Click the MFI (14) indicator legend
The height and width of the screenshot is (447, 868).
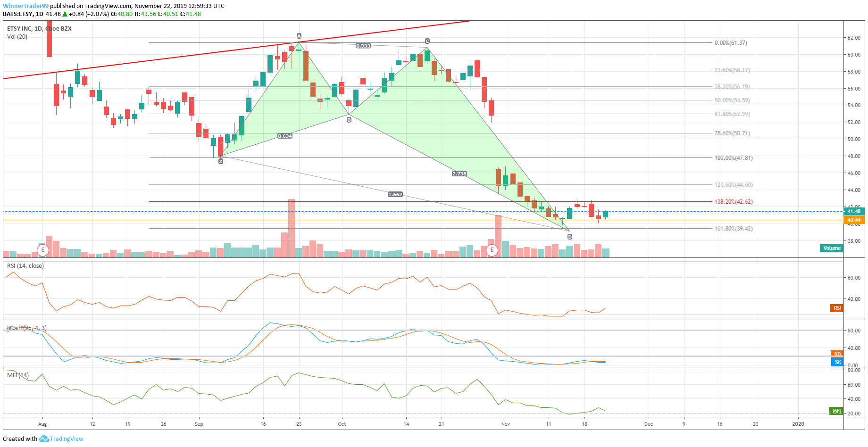pos(18,375)
